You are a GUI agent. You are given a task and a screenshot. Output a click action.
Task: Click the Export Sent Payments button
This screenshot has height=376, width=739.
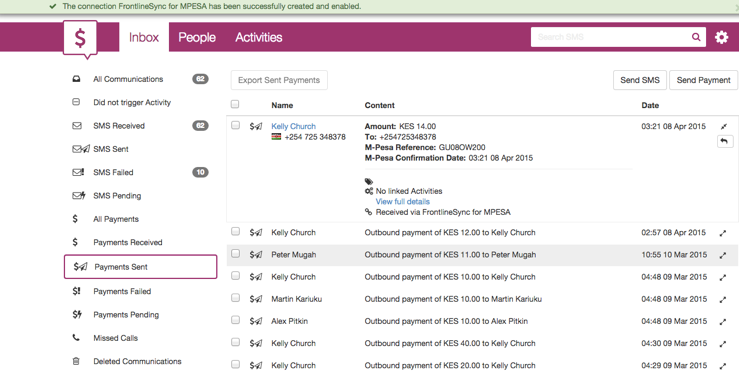pos(279,80)
